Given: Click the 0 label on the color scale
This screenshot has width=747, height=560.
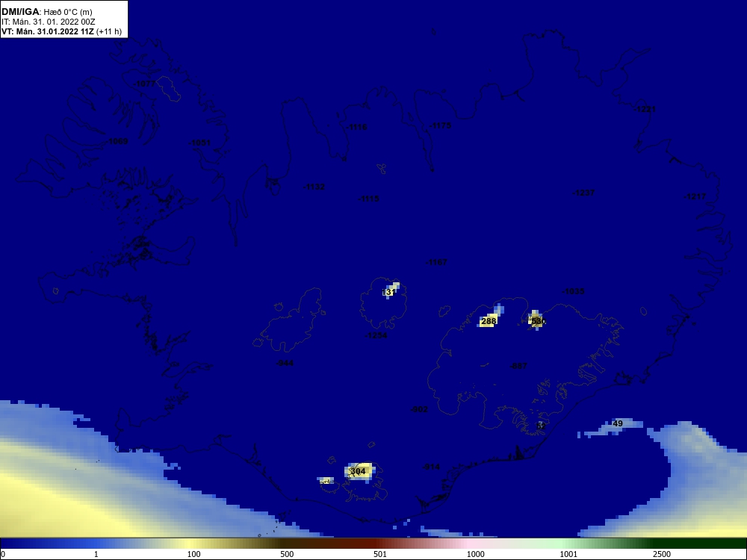Looking at the screenshot, I should coord(3,554).
